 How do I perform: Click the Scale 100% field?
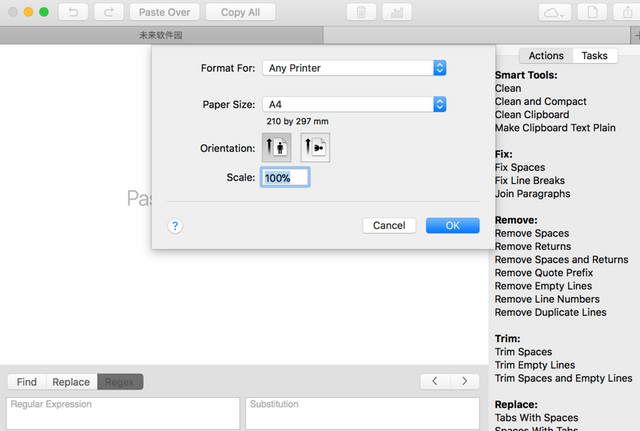pos(285,178)
